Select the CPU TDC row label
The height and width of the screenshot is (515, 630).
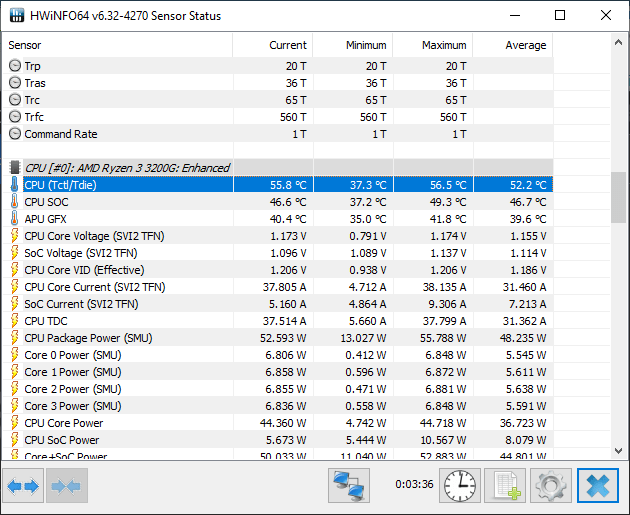46,321
